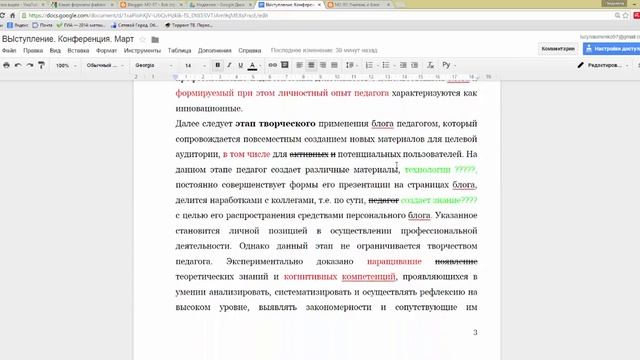
Task: Toggle italic formatting
Action: point(229,65)
